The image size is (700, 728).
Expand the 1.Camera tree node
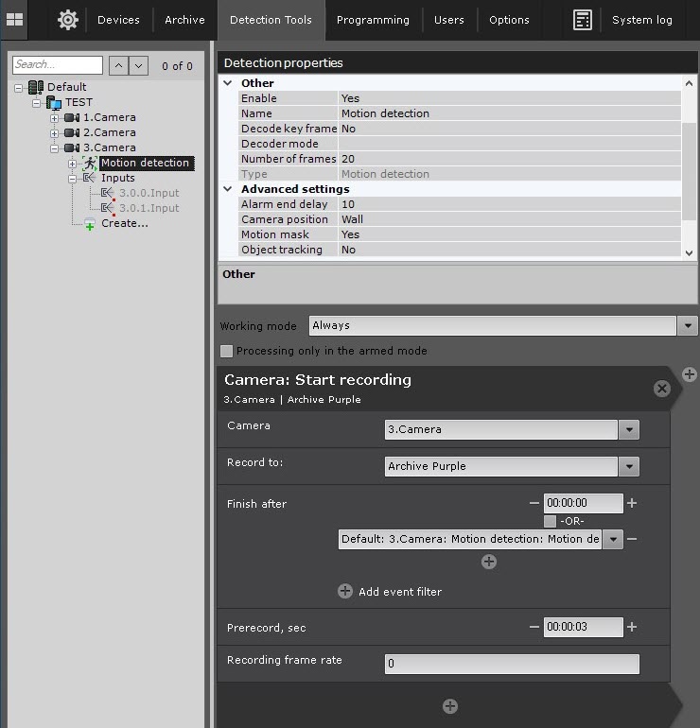point(54,117)
